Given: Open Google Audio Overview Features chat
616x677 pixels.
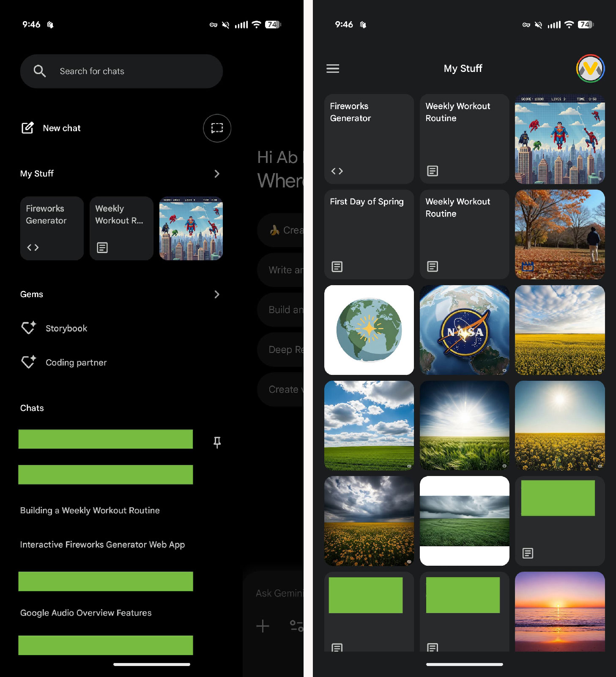Looking at the screenshot, I should click(86, 613).
